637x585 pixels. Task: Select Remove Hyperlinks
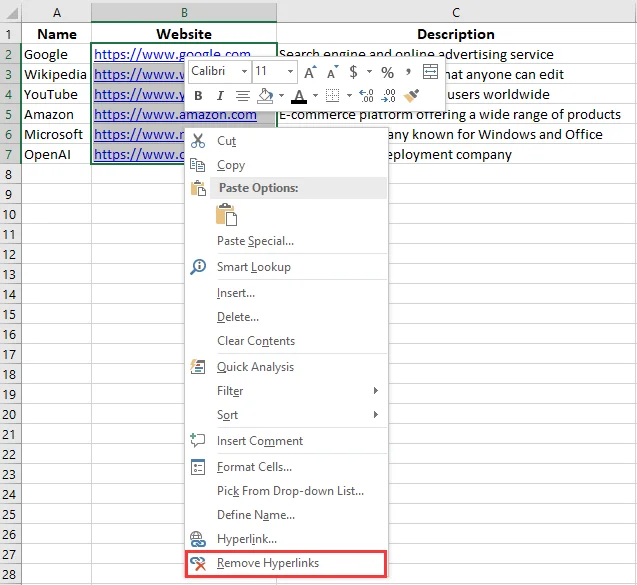pyautogui.click(x=286, y=563)
